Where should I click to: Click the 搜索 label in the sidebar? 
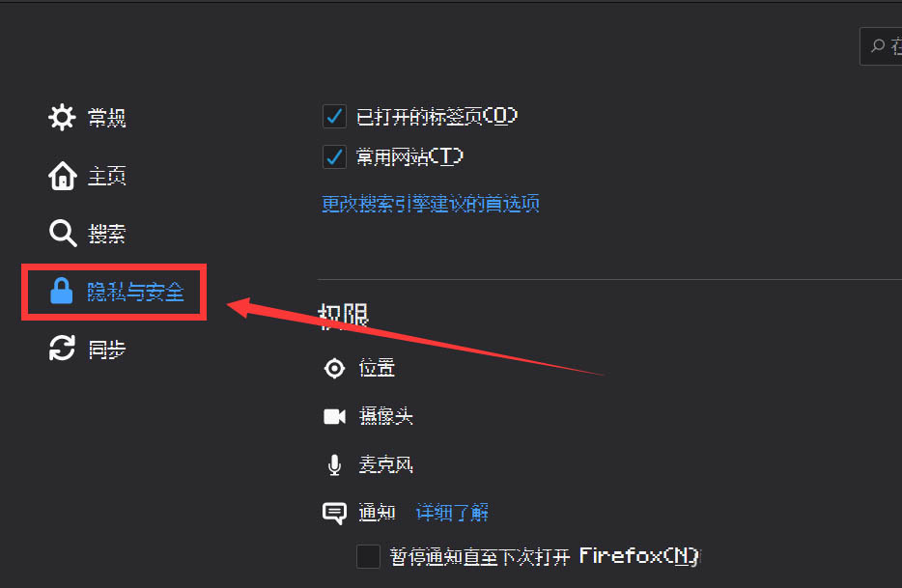[x=107, y=235]
